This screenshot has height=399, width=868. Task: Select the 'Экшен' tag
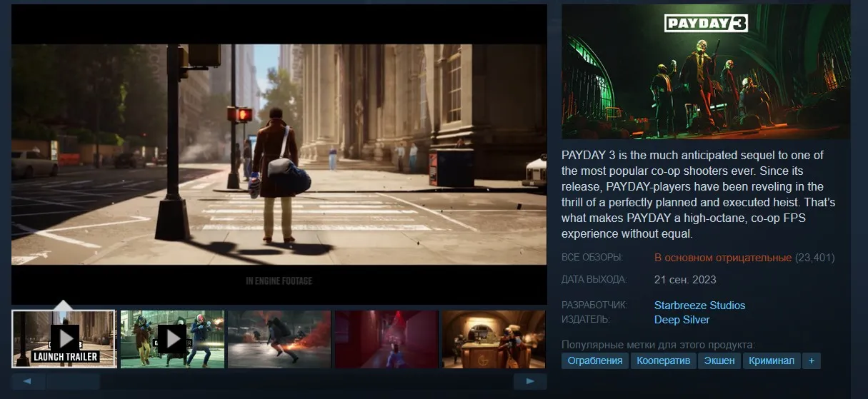[719, 361]
